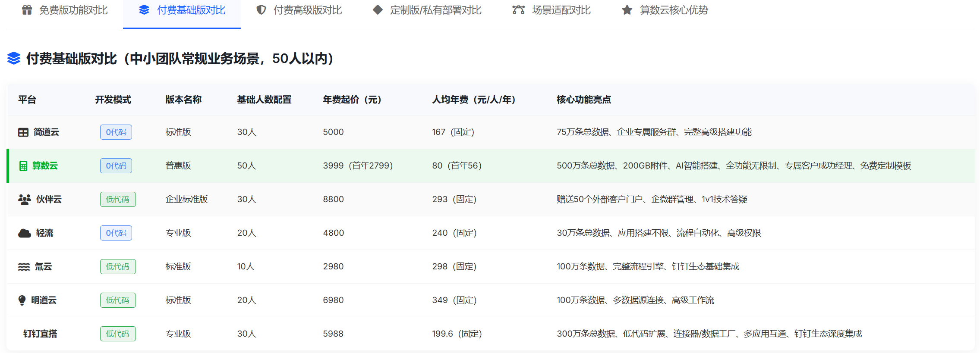Click the 低代码 tag in 伙伴云 row
The height and width of the screenshot is (353, 980).
(x=118, y=200)
